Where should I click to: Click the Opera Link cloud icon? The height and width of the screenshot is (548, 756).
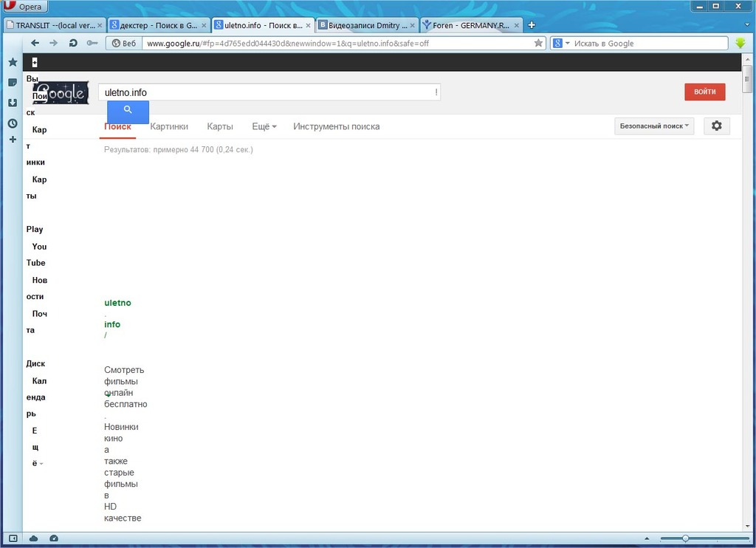tap(34, 538)
